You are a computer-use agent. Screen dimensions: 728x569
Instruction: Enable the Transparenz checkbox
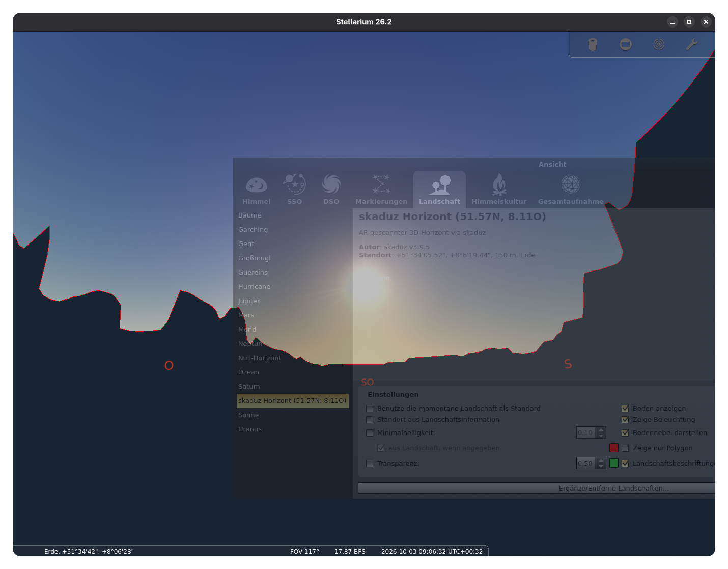pos(370,464)
